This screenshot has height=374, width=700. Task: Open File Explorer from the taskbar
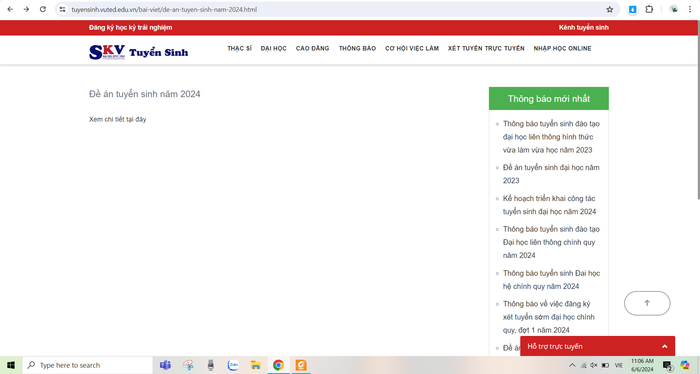(255, 365)
